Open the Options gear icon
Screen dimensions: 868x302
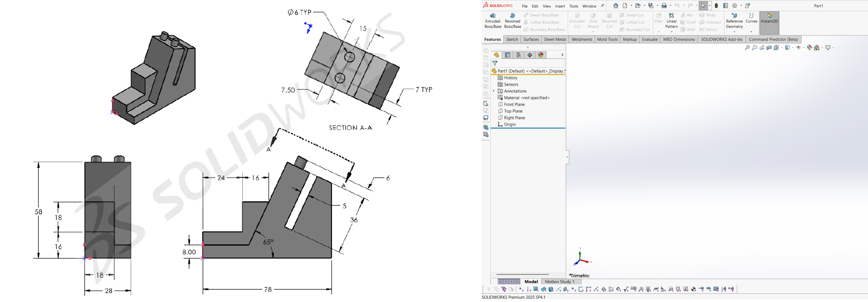click(x=735, y=6)
